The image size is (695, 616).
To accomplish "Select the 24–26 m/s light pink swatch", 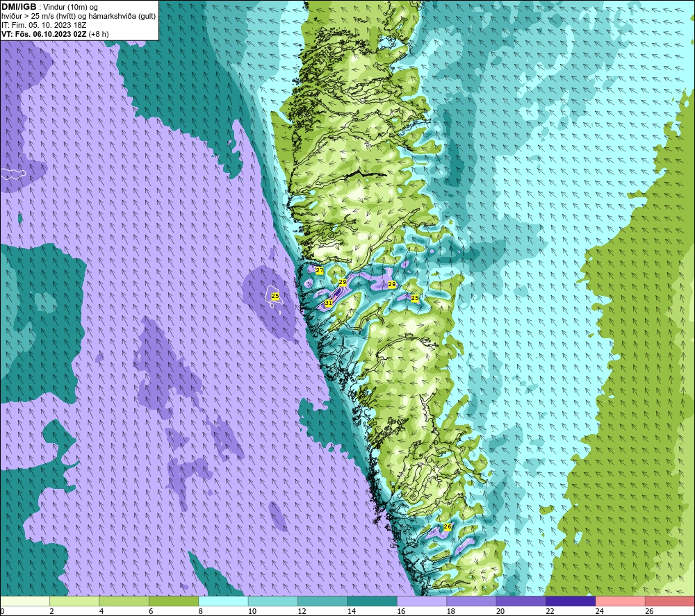I will (x=621, y=601).
